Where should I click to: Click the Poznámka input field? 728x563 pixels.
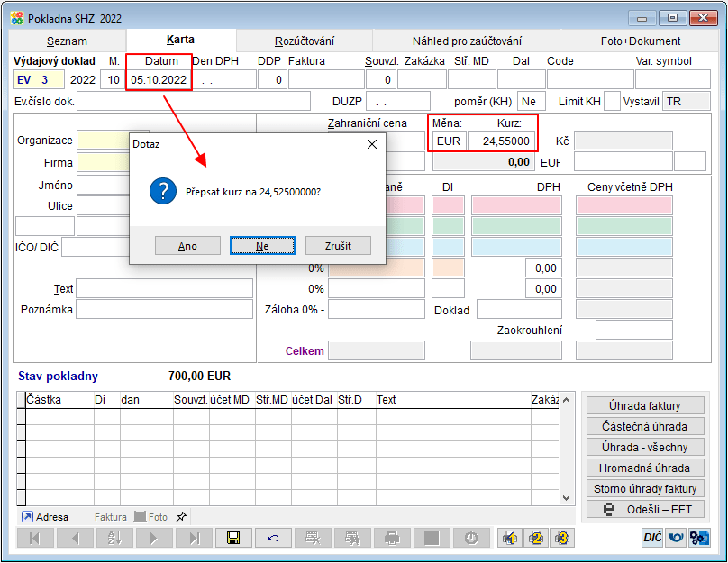[x=164, y=310]
